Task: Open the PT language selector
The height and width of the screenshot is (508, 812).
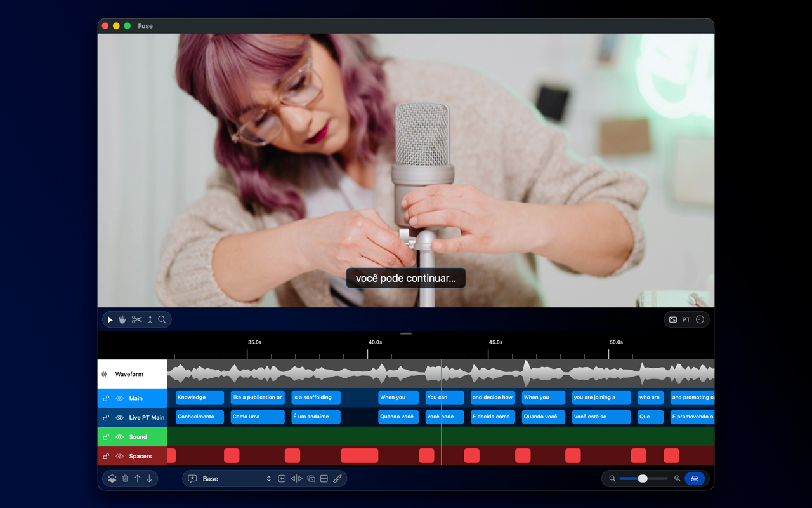Action: pyautogui.click(x=686, y=320)
